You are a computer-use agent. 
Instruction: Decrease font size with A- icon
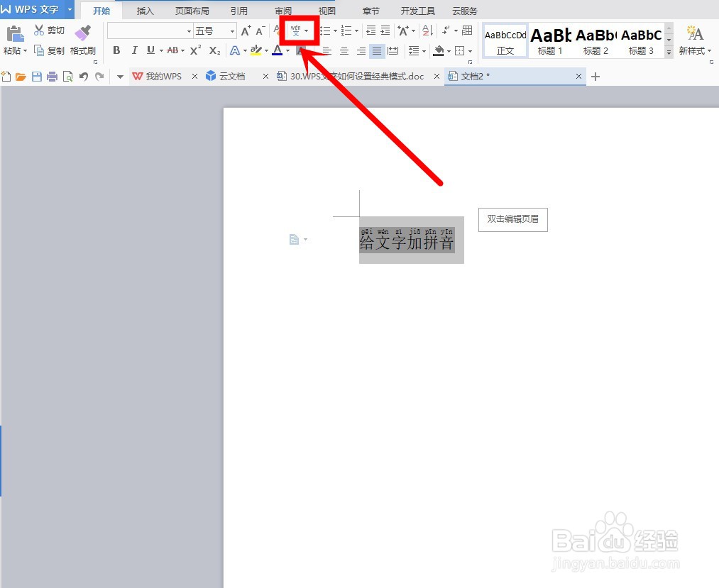point(260,30)
